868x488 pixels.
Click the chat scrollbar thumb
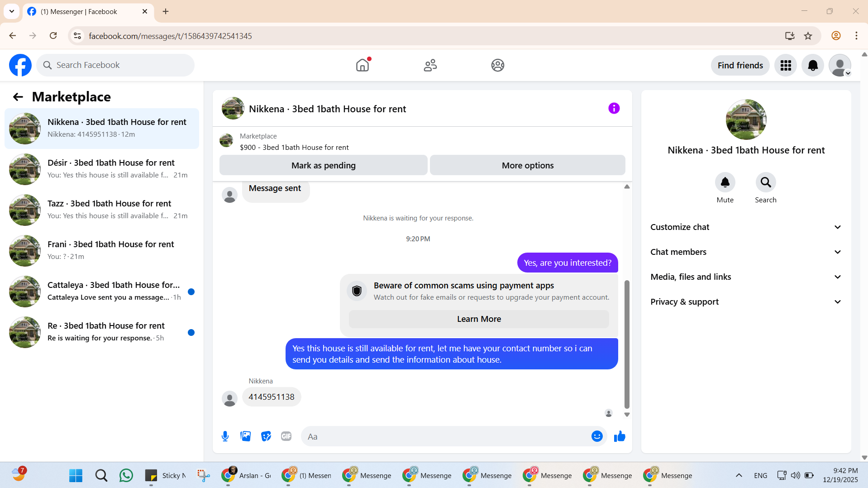point(627,344)
